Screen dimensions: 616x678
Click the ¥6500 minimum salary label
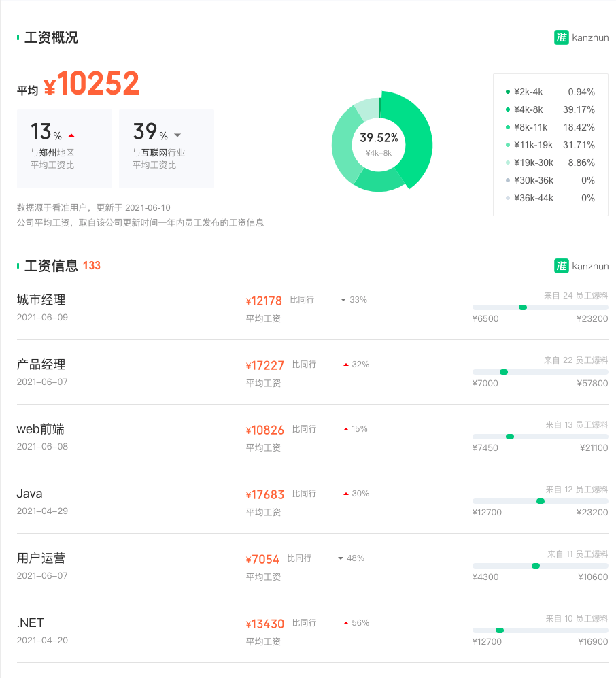pyautogui.click(x=485, y=319)
